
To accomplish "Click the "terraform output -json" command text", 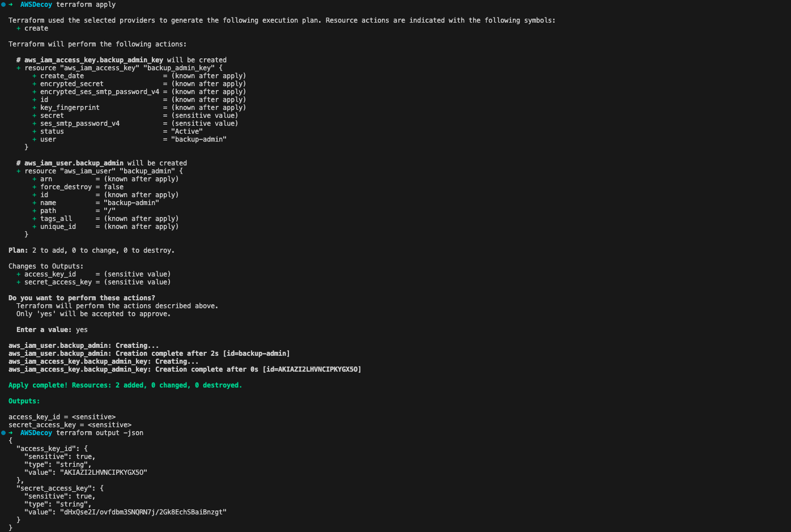I will [100, 433].
